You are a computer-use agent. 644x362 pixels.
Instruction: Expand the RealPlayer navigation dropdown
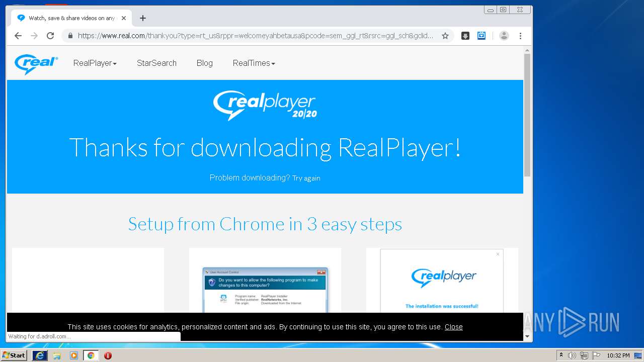pyautogui.click(x=95, y=63)
